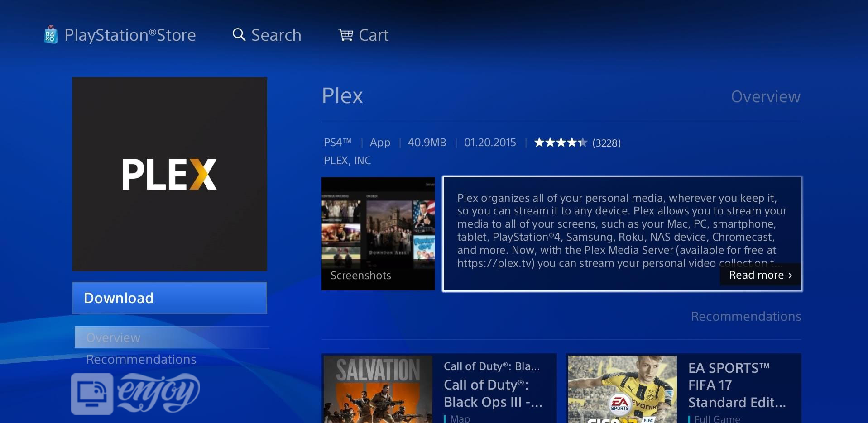Click the Search magnifying glass icon
This screenshot has height=423, width=868.
coord(239,35)
